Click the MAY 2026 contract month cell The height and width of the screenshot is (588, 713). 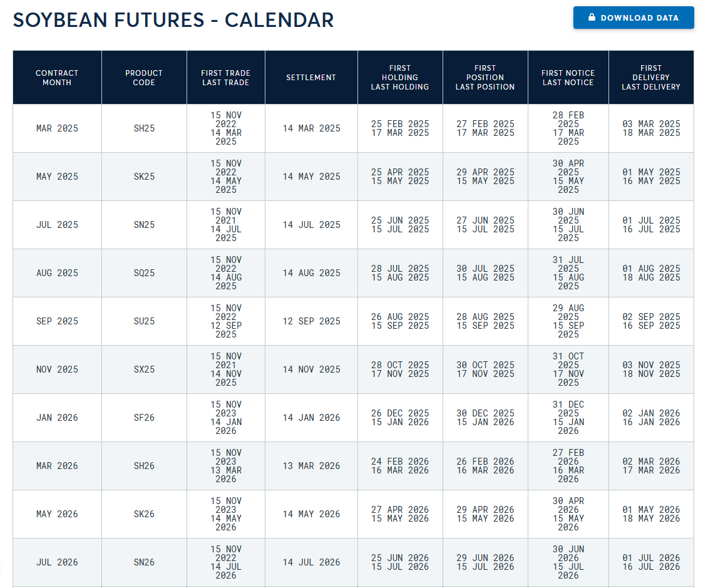(x=58, y=514)
